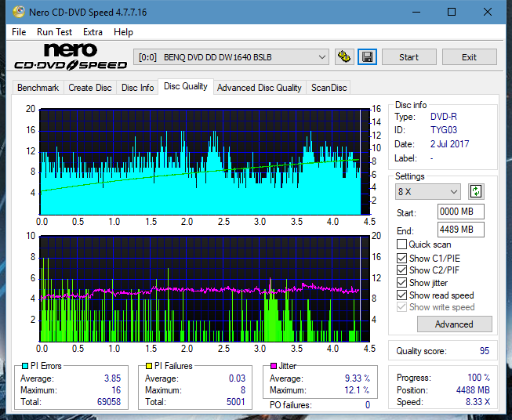Open the Help menu
Image resolution: width=512 pixels, height=420 pixels.
pos(123,32)
